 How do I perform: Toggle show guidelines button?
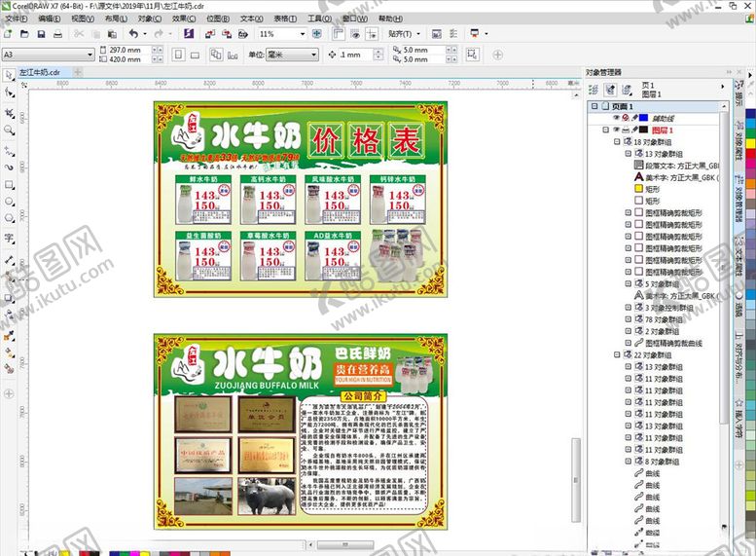pos(372,34)
